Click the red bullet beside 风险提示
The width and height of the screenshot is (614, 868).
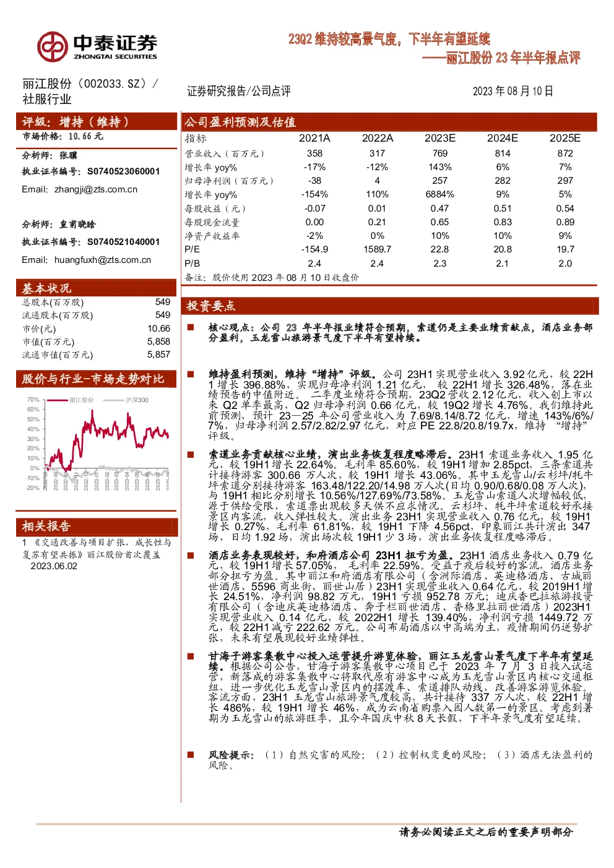pyautogui.click(x=191, y=755)
